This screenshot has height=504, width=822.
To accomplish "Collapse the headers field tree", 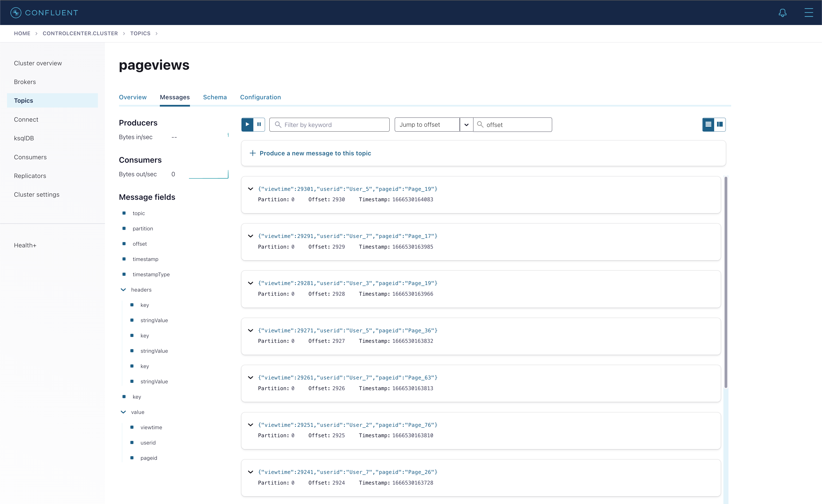I will click(x=123, y=290).
